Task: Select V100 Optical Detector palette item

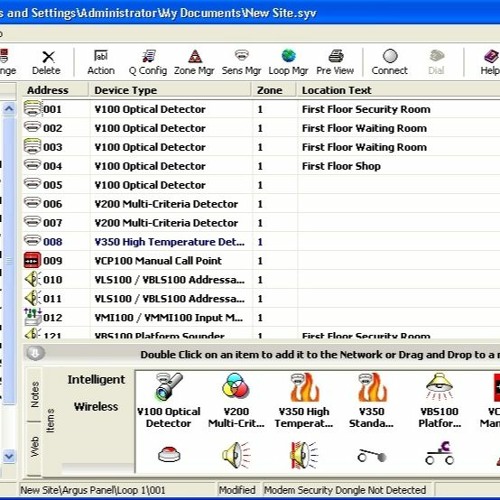Action: 169,400
